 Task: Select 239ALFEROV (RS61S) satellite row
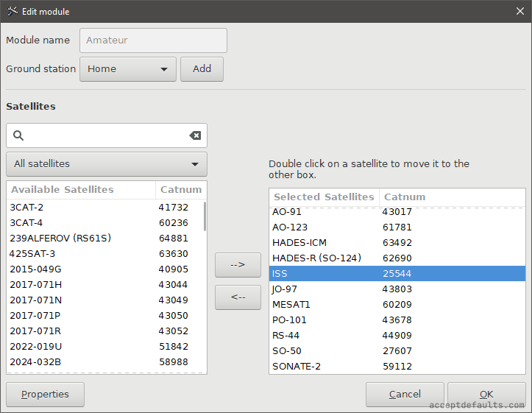[x=81, y=239]
